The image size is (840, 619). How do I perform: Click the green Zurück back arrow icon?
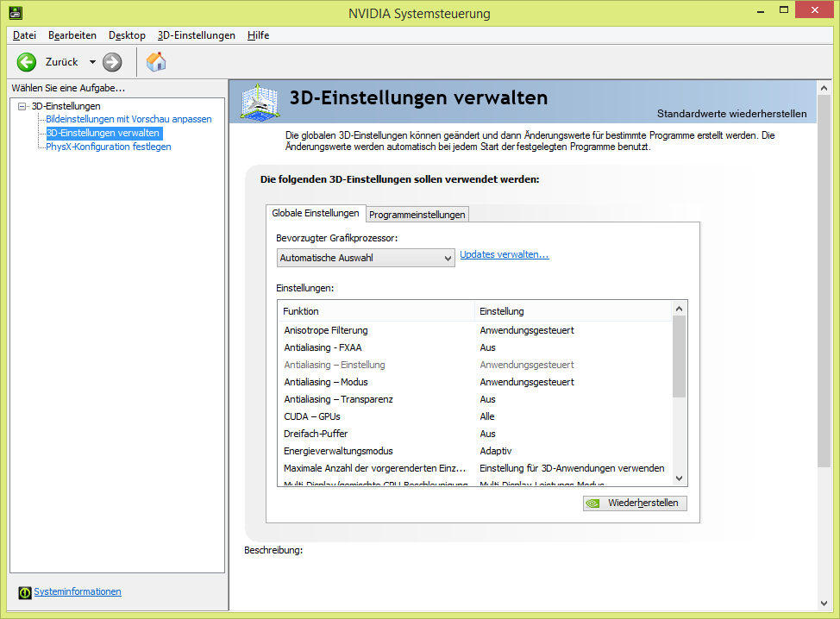coord(26,62)
